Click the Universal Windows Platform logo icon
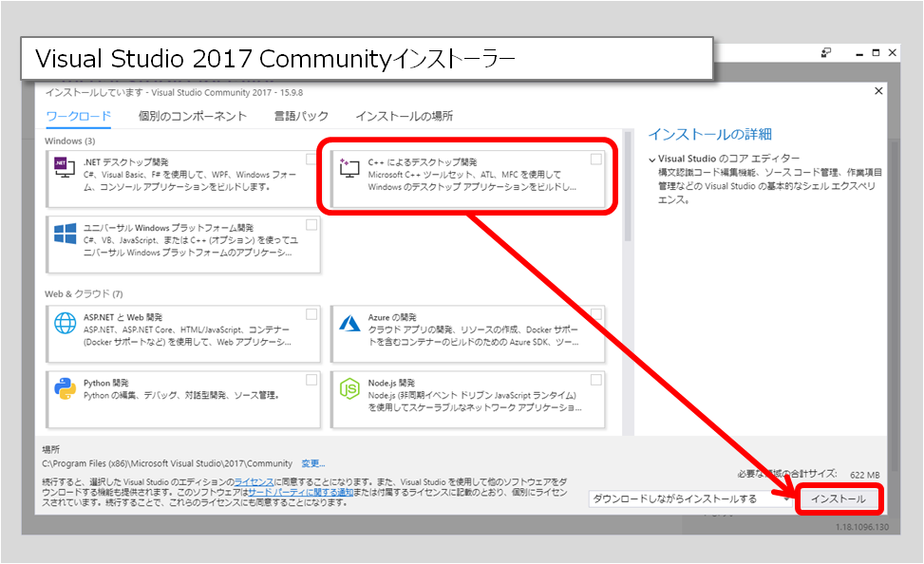The width and height of the screenshot is (924, 564). point(65,234)
